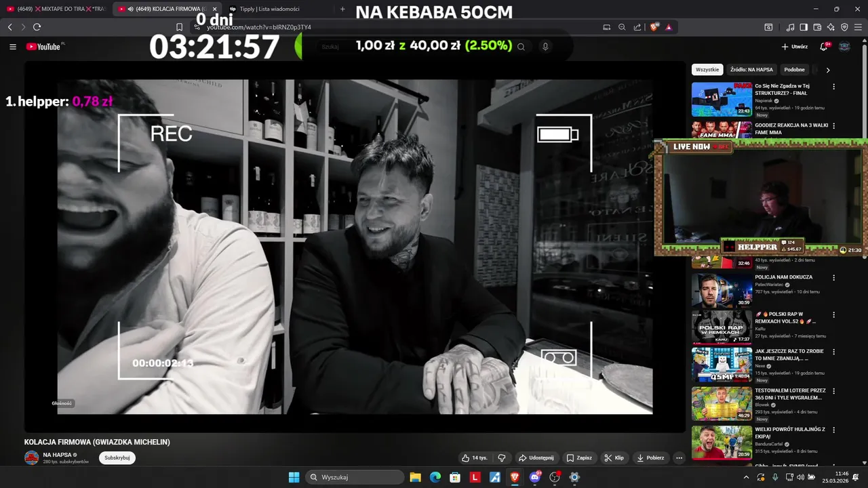Image resolution: width=868 pixels, height=488 pixels.
Task: Open the YouTube account avatar menu
Action: click(x=845, y=47)
